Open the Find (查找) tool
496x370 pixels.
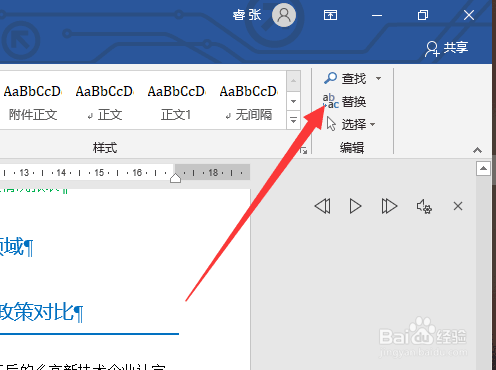345,79
